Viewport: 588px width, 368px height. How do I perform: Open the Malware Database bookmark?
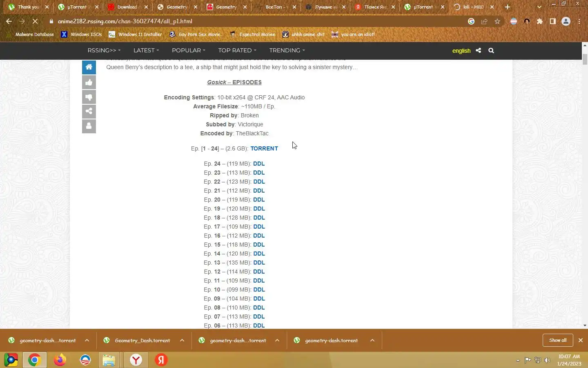(x=31, y=34)
